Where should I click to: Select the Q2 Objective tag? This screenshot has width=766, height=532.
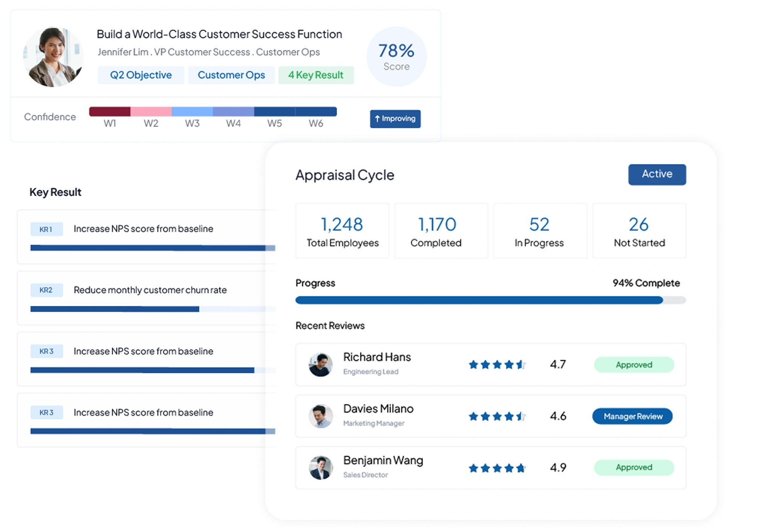click(x=141, y=75)
